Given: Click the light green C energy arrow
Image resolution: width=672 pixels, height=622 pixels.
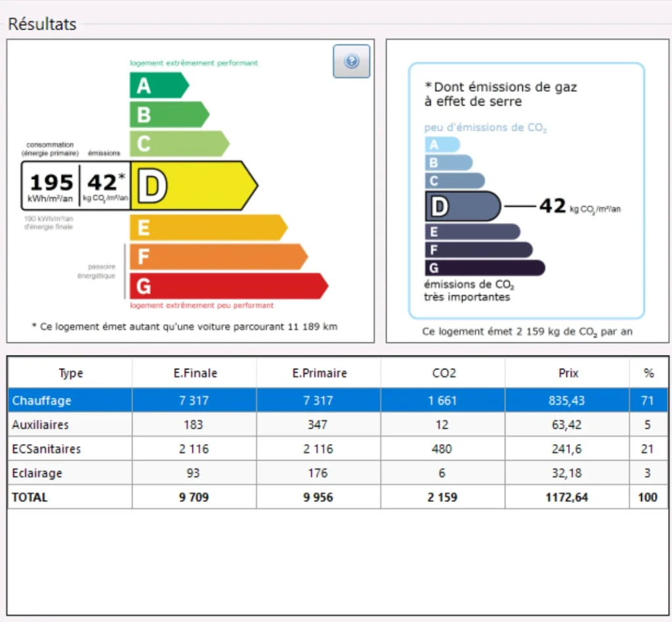Looking at the screenshot, I should 178,144.
